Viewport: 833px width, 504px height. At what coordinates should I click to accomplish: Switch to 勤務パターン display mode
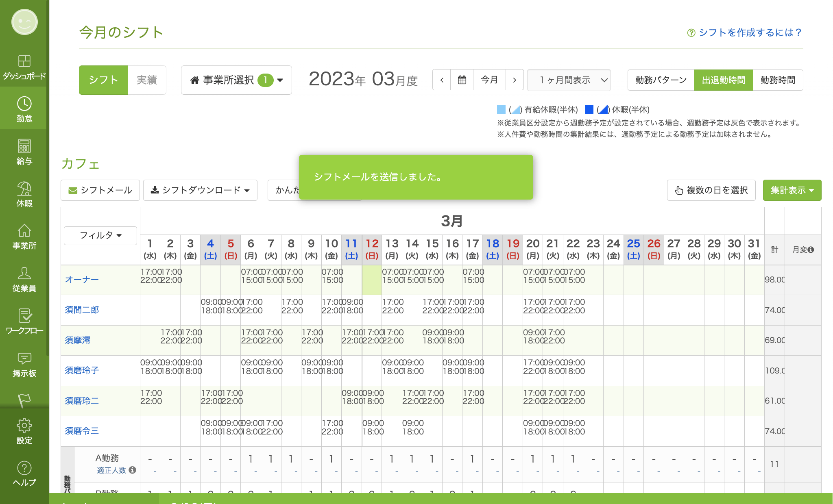661,80
